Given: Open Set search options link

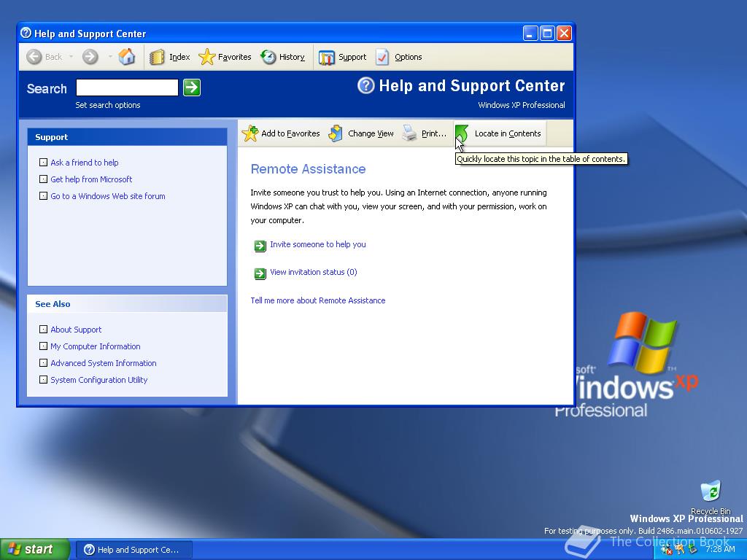Looking at the screenshot, I should point(108,105).
